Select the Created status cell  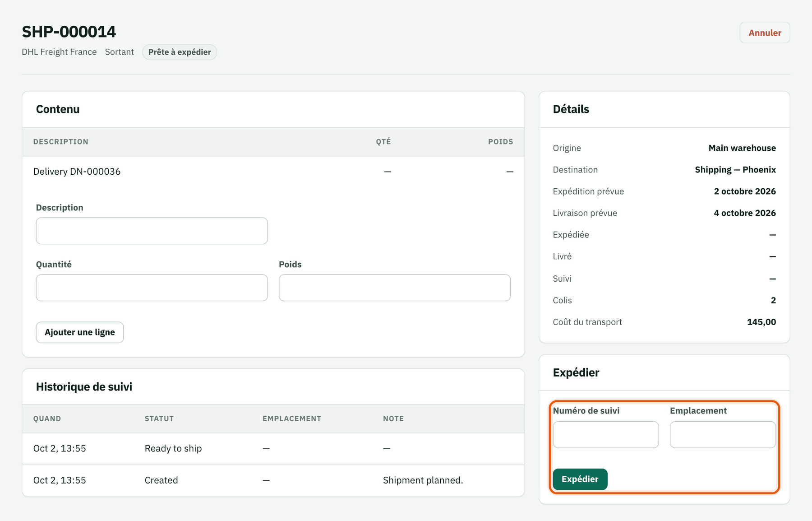pyautogui.click(x=161, y=480)
